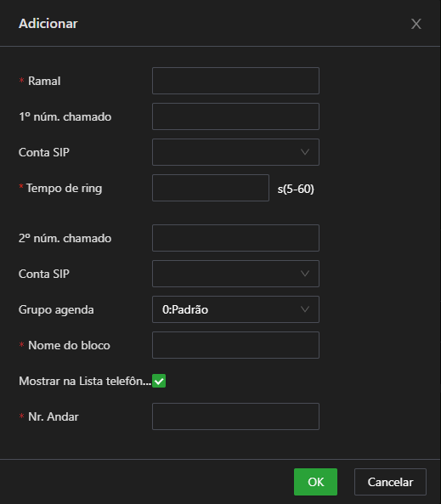Expand the Conta SIP arrow below 1º núm. chamado
441x504 pixels.
coord(305,152)
